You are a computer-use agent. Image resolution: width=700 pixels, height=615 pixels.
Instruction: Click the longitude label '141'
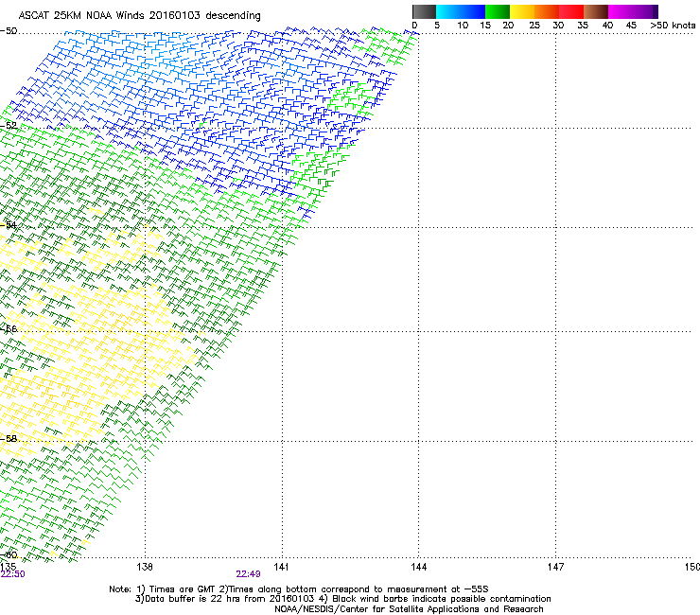pyautogui.click(x=281, y=567)
